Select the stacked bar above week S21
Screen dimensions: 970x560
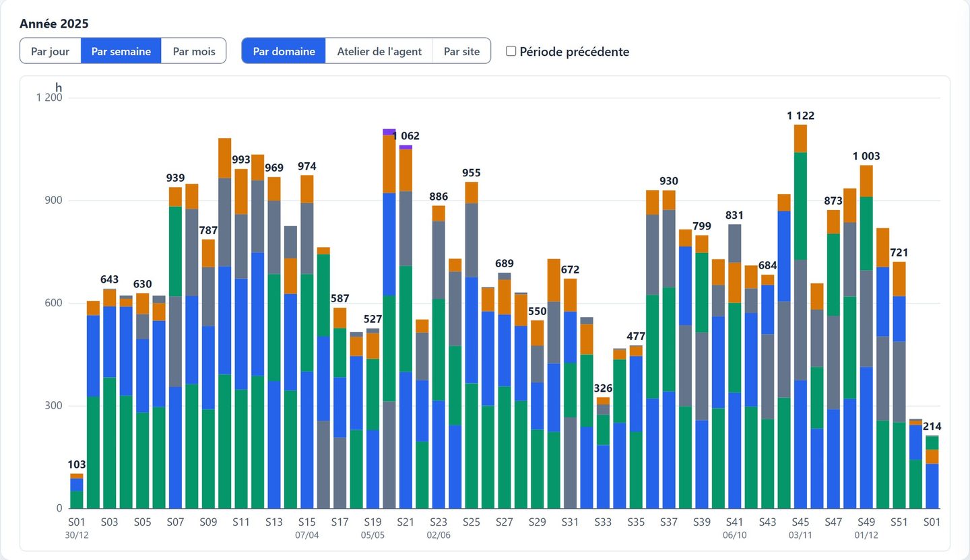(406, 326)
